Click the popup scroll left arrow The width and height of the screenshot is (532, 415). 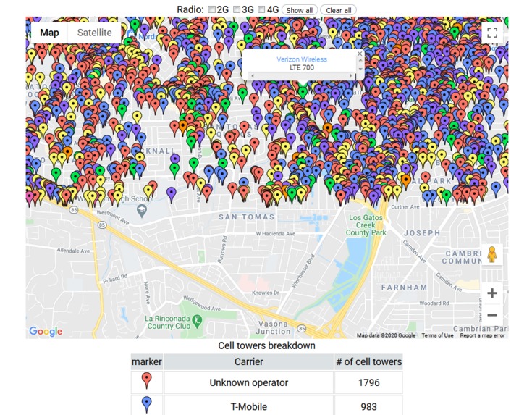coord(252,75)
